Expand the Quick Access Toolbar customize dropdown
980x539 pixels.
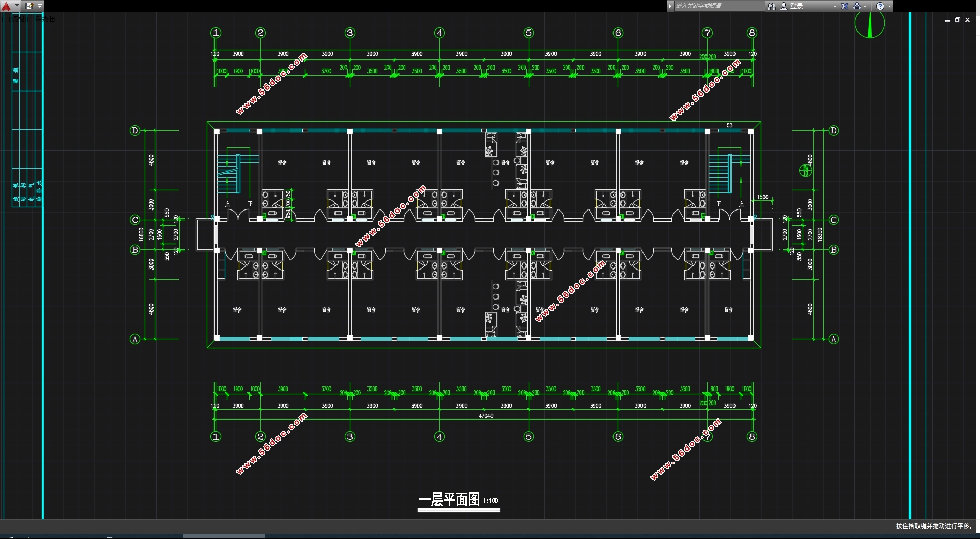point(40,6)
